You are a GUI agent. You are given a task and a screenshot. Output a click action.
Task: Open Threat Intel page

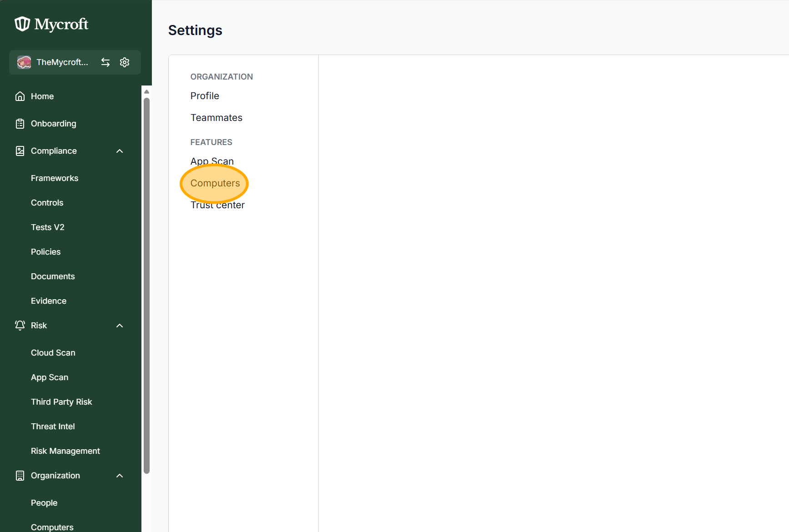click(53, 427)
